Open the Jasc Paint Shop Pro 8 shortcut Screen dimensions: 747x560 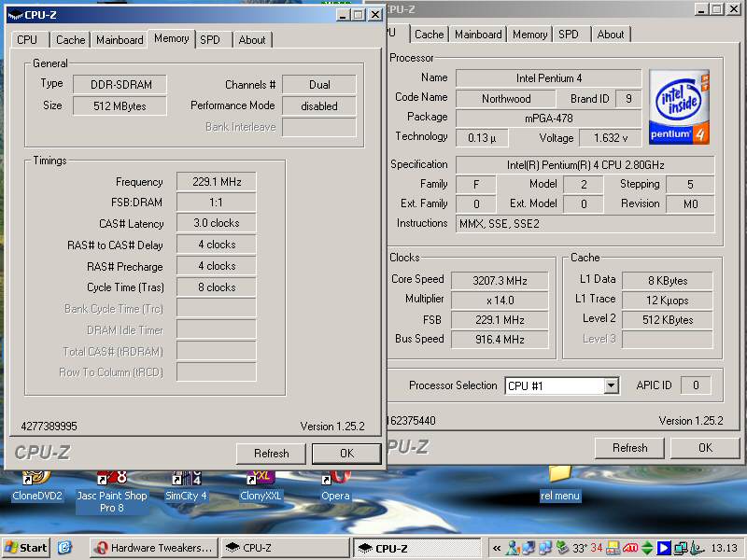(x=112, y=492)
